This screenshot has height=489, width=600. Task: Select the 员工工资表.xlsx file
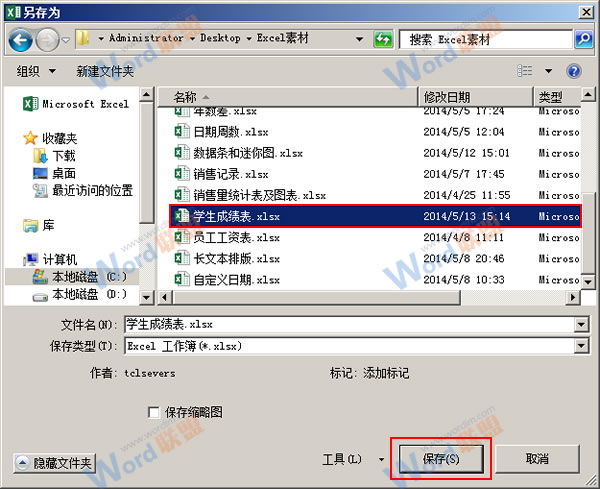coord(236,237)
